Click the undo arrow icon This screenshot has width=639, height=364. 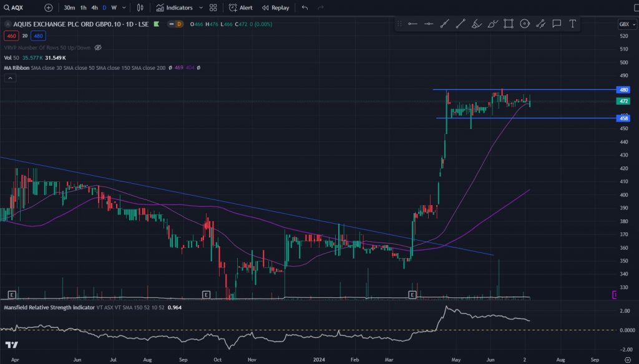(305, 8)
